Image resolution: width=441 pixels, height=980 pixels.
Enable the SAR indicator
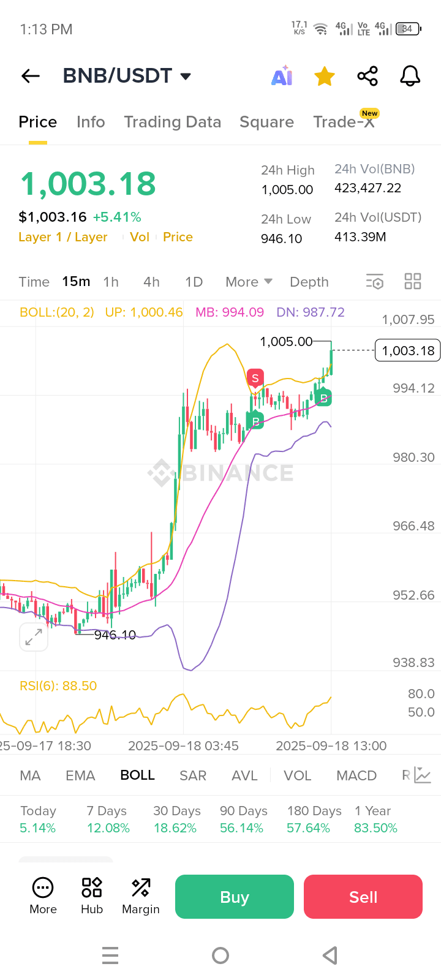pyautogui.click(x=193, y=775)
